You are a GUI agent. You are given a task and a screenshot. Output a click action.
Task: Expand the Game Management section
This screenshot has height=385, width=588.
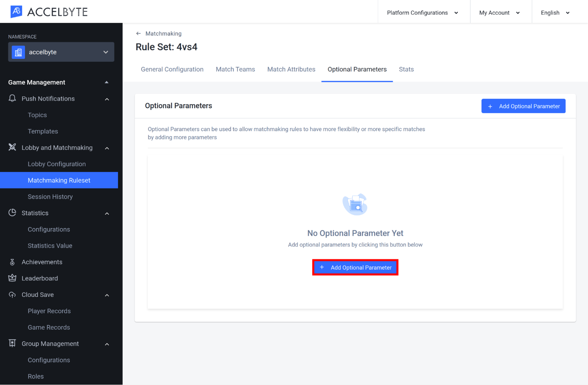coord(106,82)
